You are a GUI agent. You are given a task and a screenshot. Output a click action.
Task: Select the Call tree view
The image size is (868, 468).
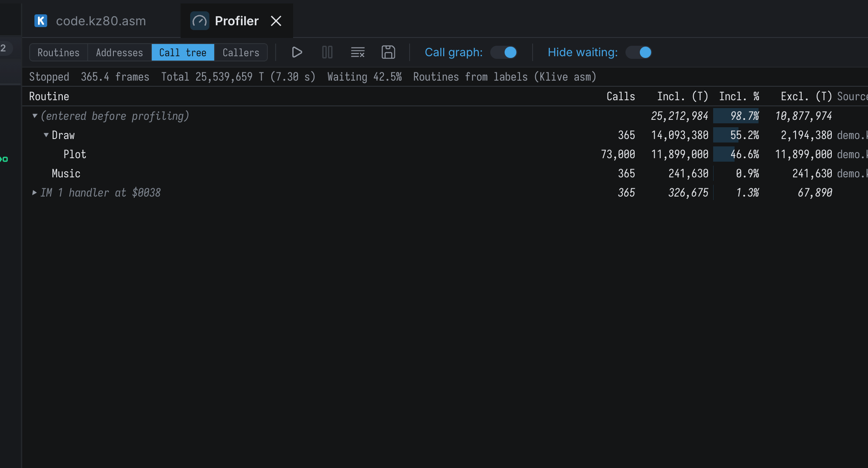183,52
